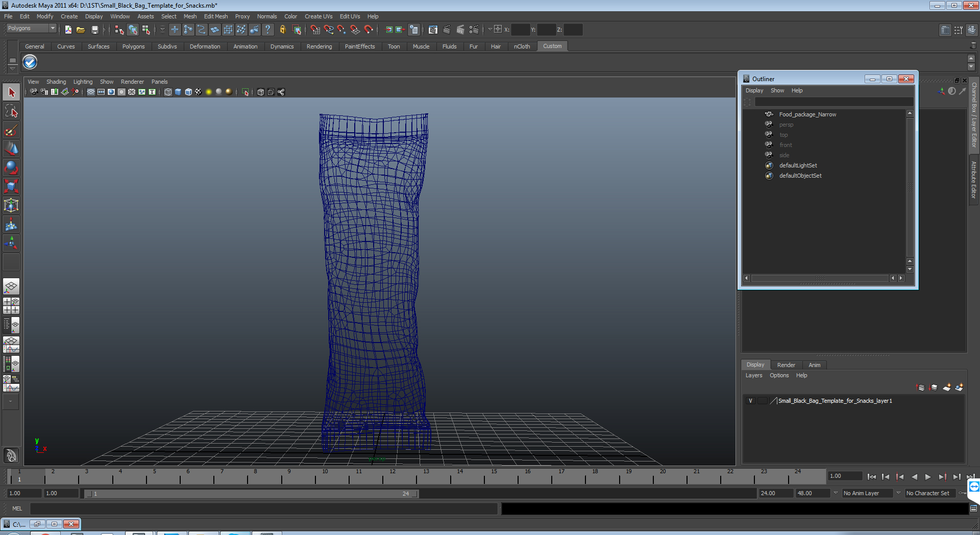Create a new scene
This screenshot has height=535, width=980.
pyautogui.click(x=68, y=30)
